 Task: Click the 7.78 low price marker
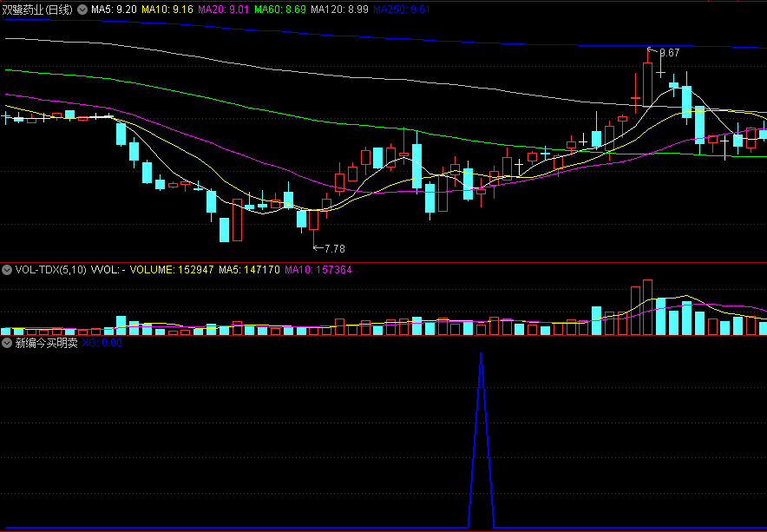[335, 248]
